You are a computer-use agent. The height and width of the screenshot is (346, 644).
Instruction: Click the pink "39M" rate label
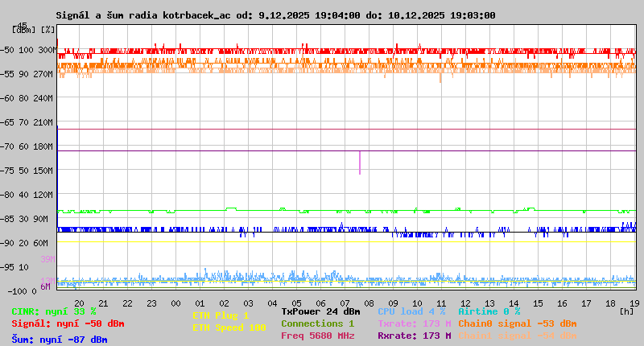pyautogui.click(x=47, y=259)
